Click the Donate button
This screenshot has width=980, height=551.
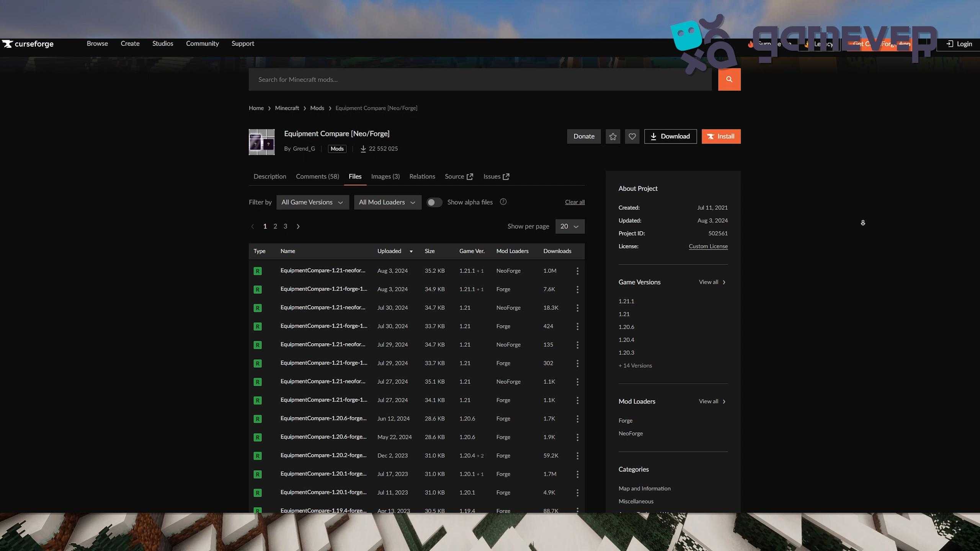pyautogui.click(x=584, y=136)
